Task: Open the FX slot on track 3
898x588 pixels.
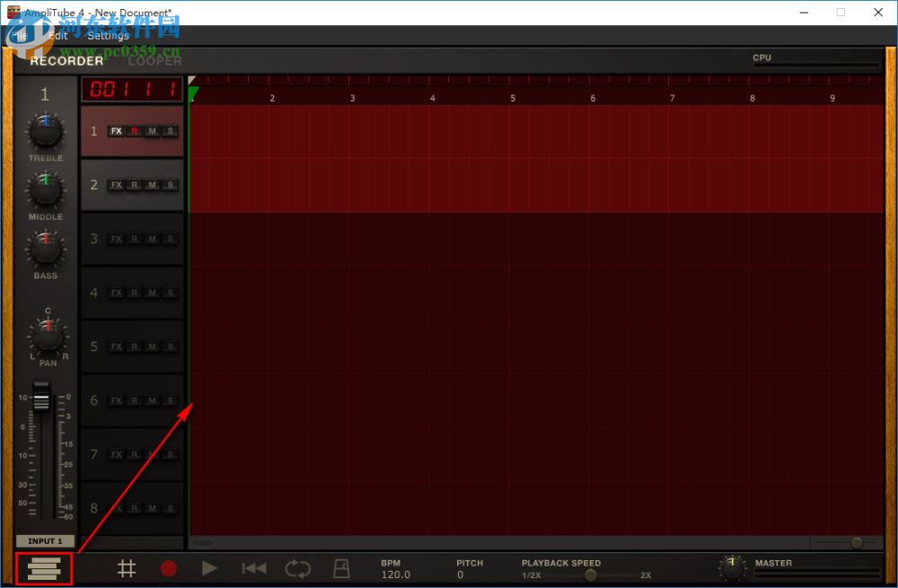Action: click(116, 239)
